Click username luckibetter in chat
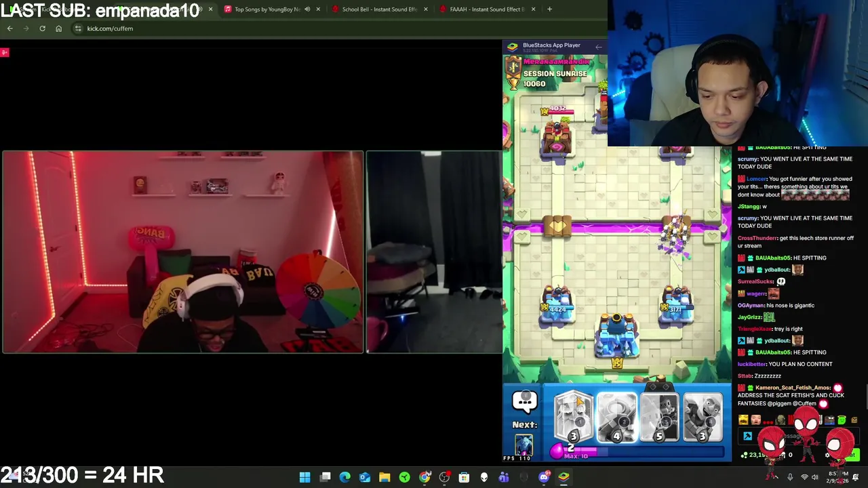Viewport: 868px width, 488px height. point(752,364)
